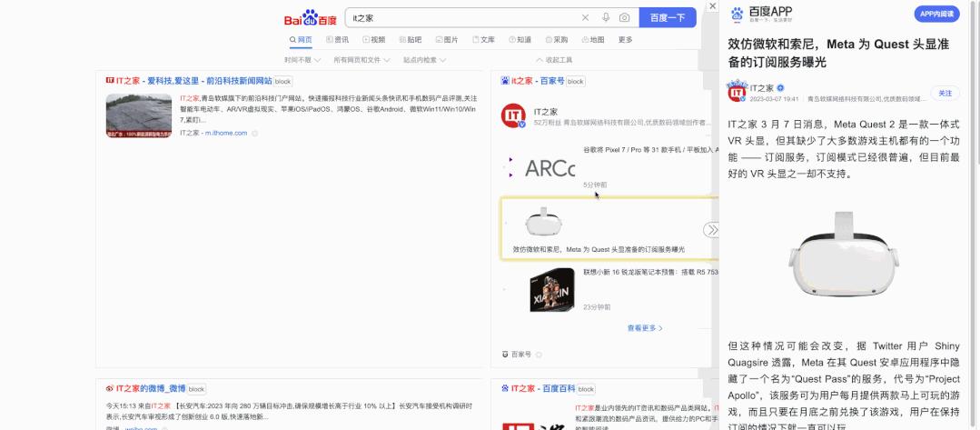Click the article timestamp 2023-03-07 19:41

[x=775, y=99]
